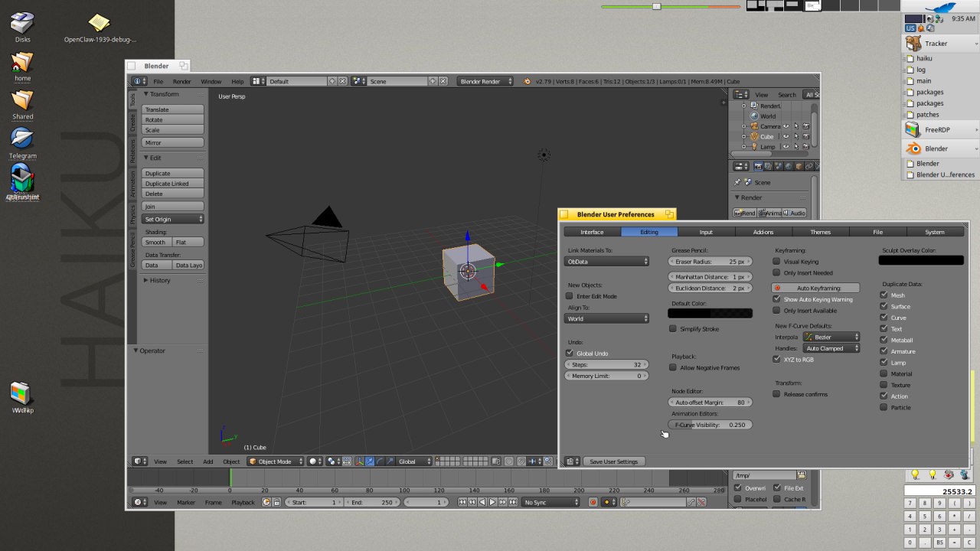Viewport: 980px width, 551px height.
Task: Click the translate manipulator icon in 3D header
Action: click(x=370, y=461)
